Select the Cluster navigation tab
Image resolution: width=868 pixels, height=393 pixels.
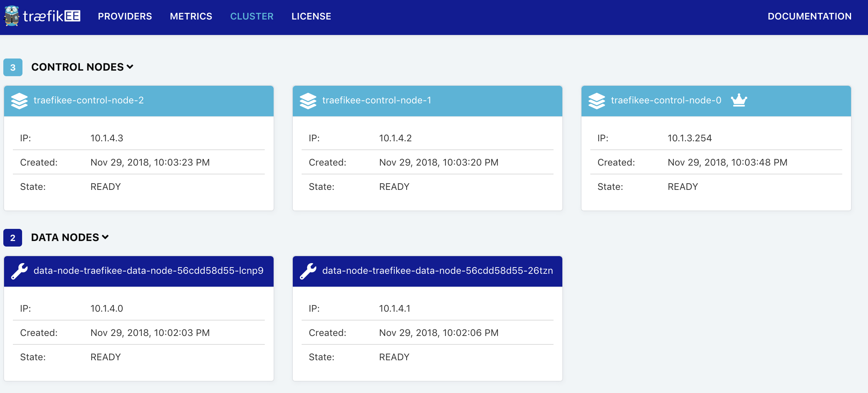(252, 16)
